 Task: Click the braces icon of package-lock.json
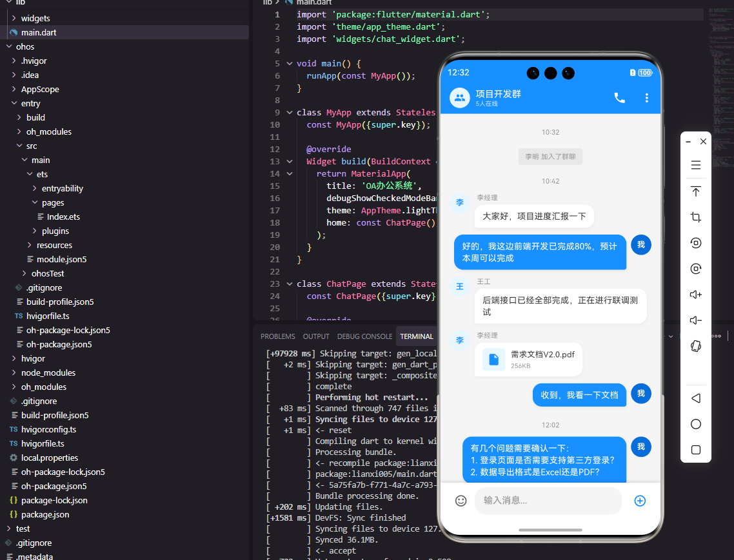[x=14, y=500]
